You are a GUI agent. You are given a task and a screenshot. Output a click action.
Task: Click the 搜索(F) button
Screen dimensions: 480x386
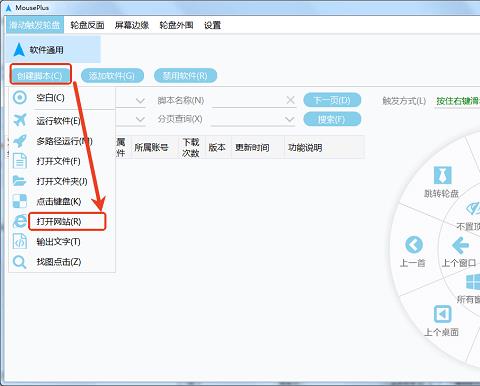(332, 119)
